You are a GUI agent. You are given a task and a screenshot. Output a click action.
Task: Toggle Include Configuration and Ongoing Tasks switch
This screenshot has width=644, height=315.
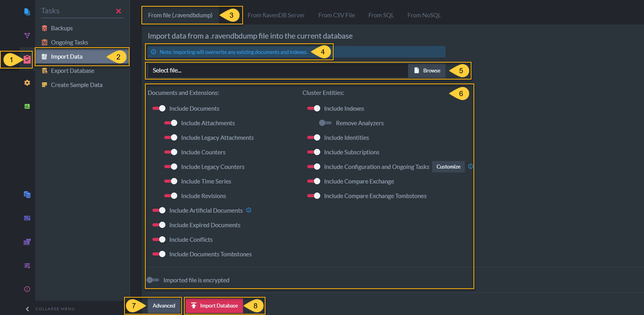point(314,167)
